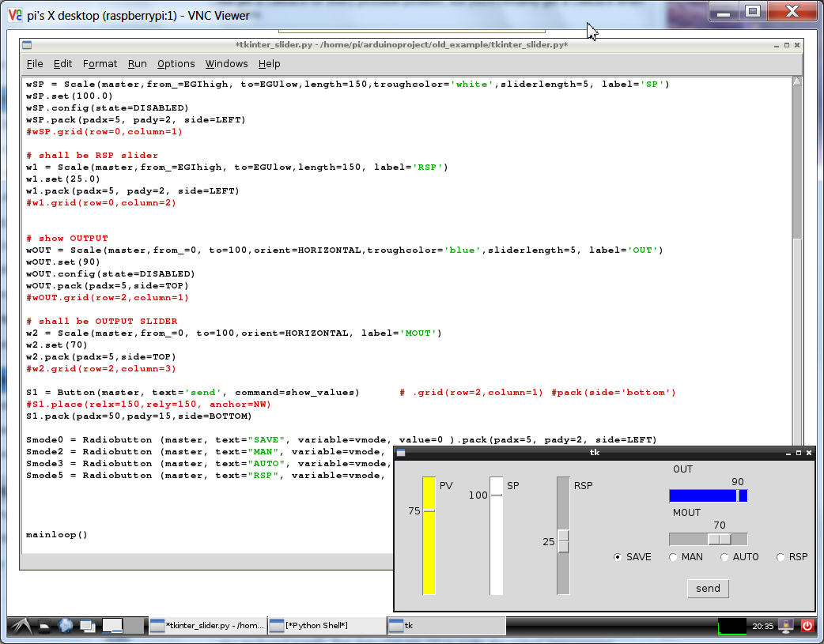
Task: Launch the file manager from the taskbar
Action: 46,626
